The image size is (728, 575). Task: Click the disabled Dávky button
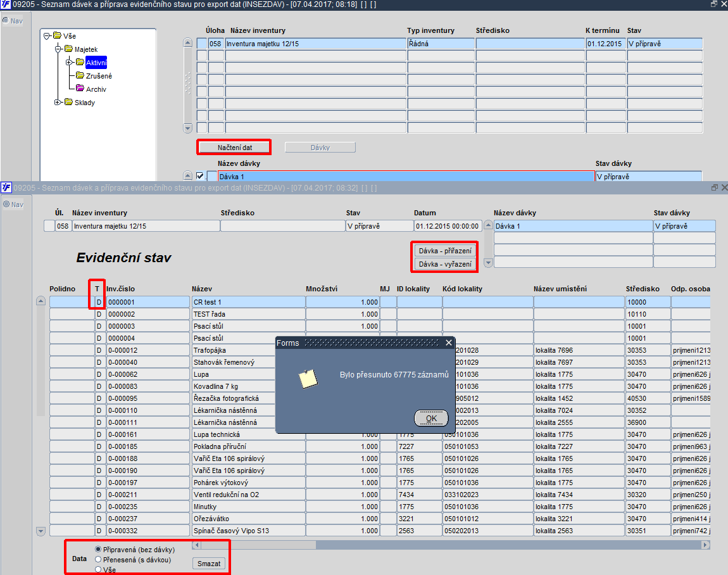tap(320, 148)
